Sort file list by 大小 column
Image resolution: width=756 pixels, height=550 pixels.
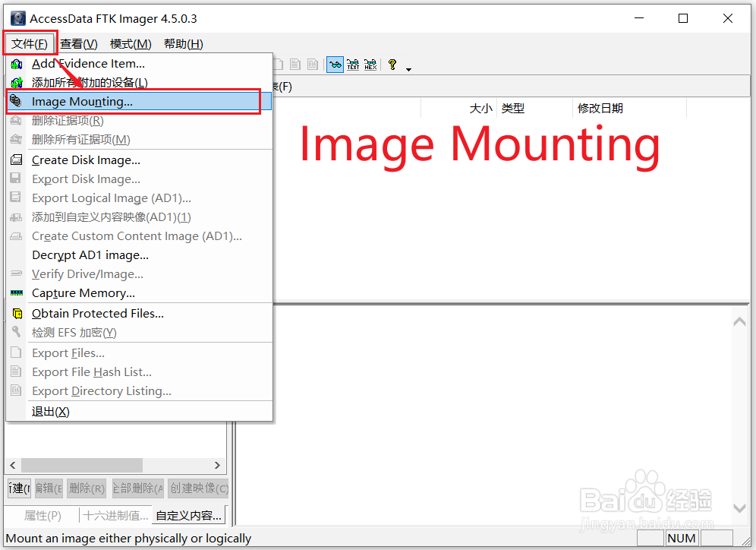click(x=459, y=108)
